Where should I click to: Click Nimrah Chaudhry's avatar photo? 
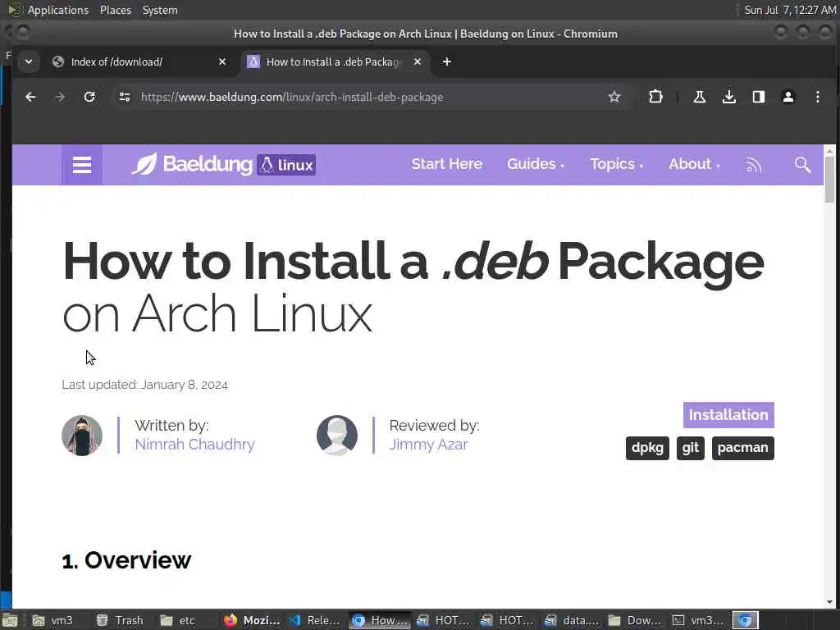pos(82,436)
